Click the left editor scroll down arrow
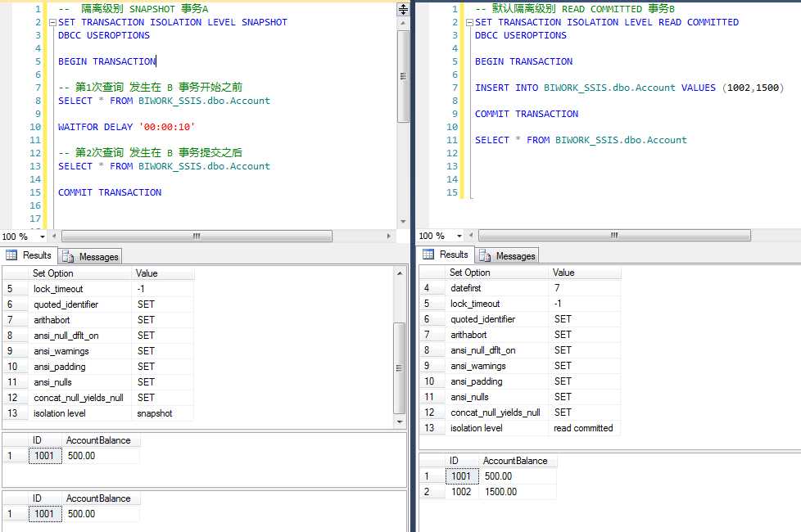 [402, 222]
